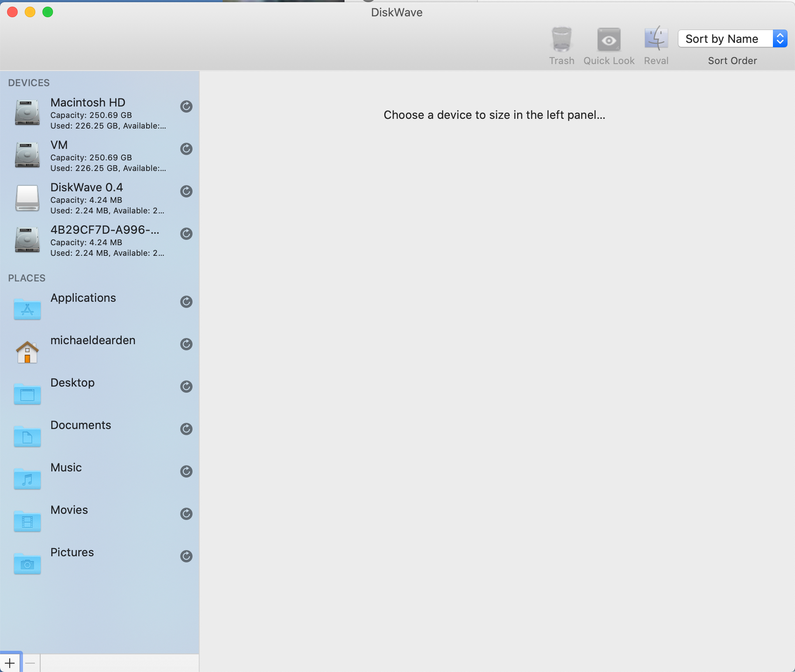The height and width of the screenshot is (672, 795).
Task: Refresh the DiskWave 0.4 volume
Action: pyautogui.click(x=186, y=191)
